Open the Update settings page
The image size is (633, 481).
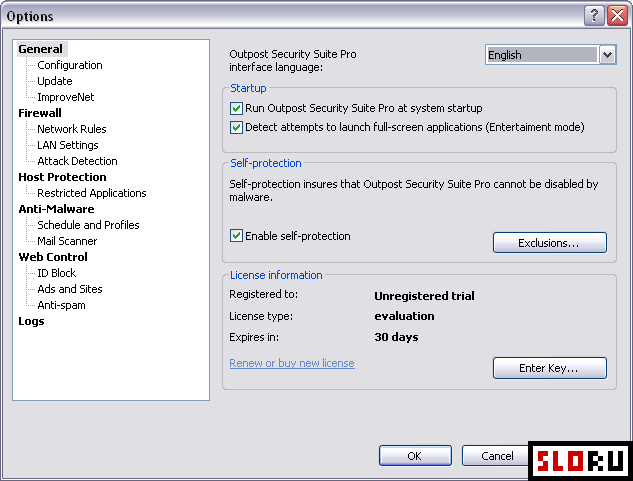(55, 81)
